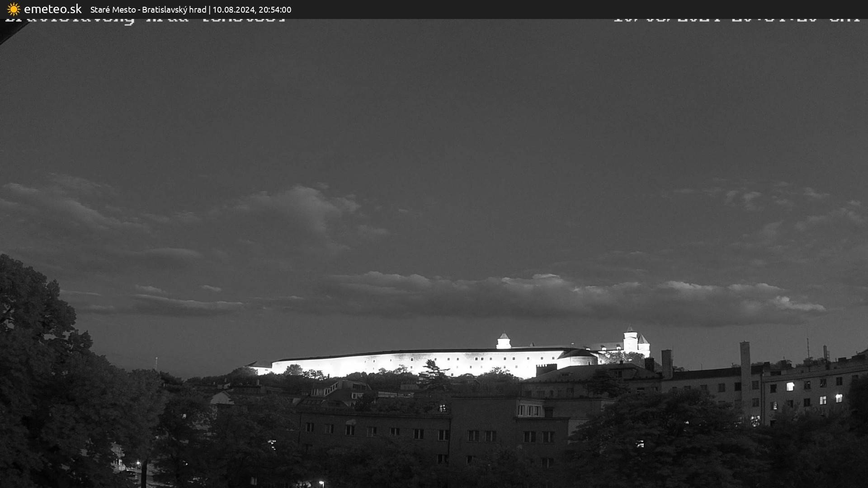Click the street light at lower left
The image size is (868, 488).
click(x=138, y=464)
